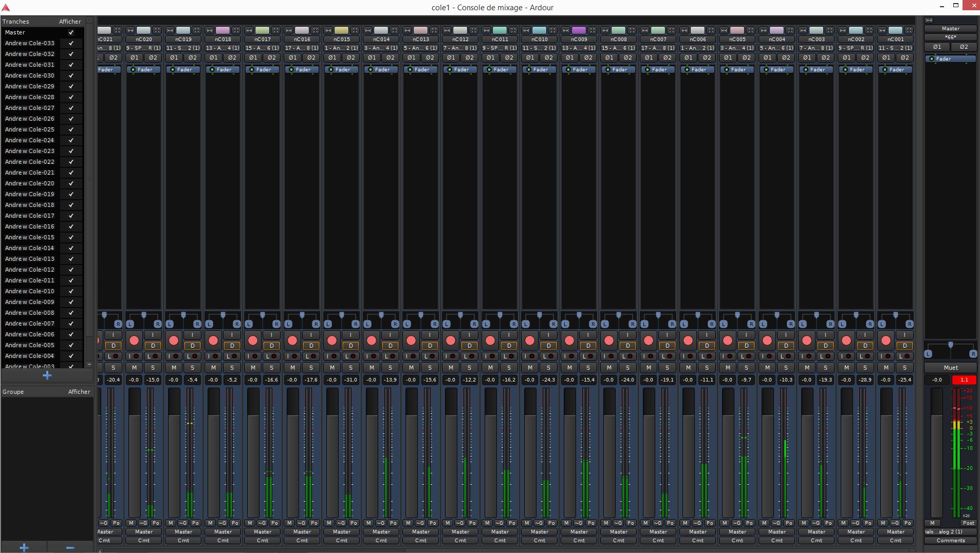Uncheck visibility for Andrew Cole-033

pyautogui.click(x=71, y=43)
